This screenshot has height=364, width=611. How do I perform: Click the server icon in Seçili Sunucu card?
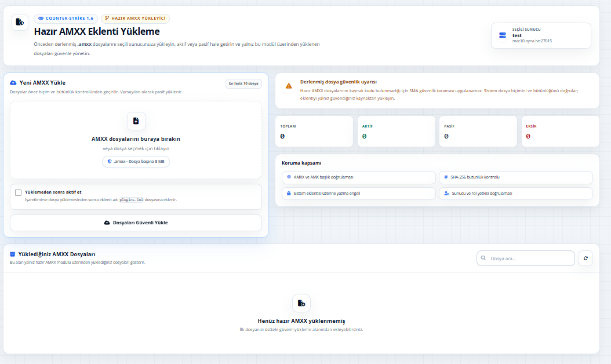pyautogui.click(x=503, y=35)
